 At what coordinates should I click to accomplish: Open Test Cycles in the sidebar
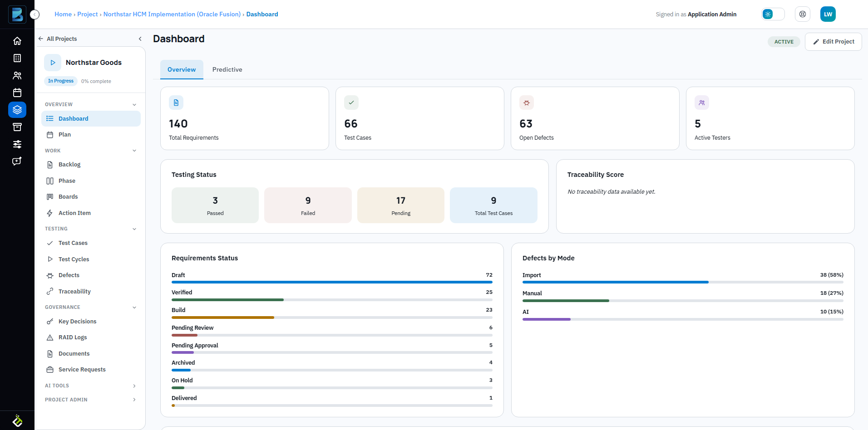coord(91,259)
